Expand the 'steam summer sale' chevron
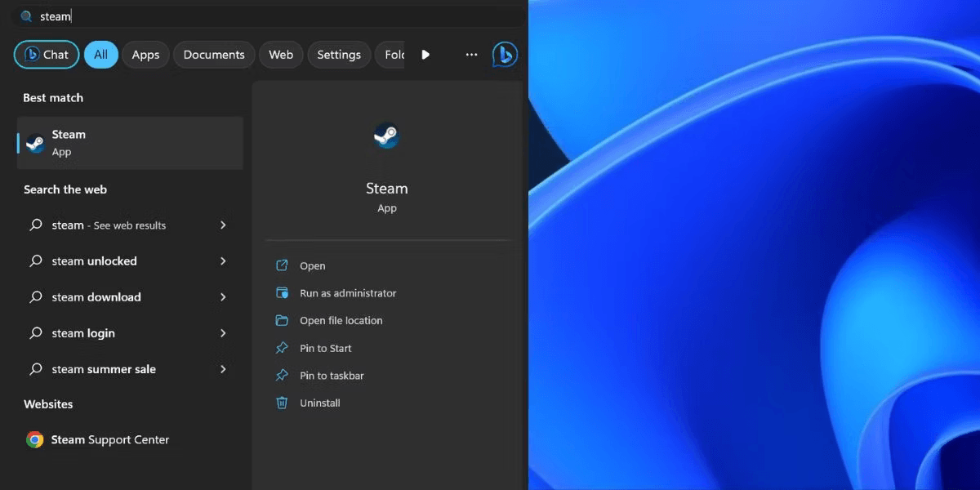This screenshot has width=980, height=490. [223, 369]
